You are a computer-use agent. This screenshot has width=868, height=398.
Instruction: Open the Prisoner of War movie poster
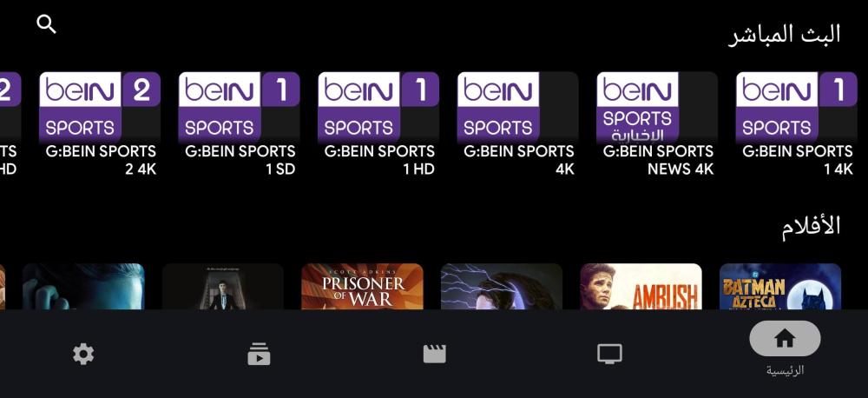pos(362,287)
